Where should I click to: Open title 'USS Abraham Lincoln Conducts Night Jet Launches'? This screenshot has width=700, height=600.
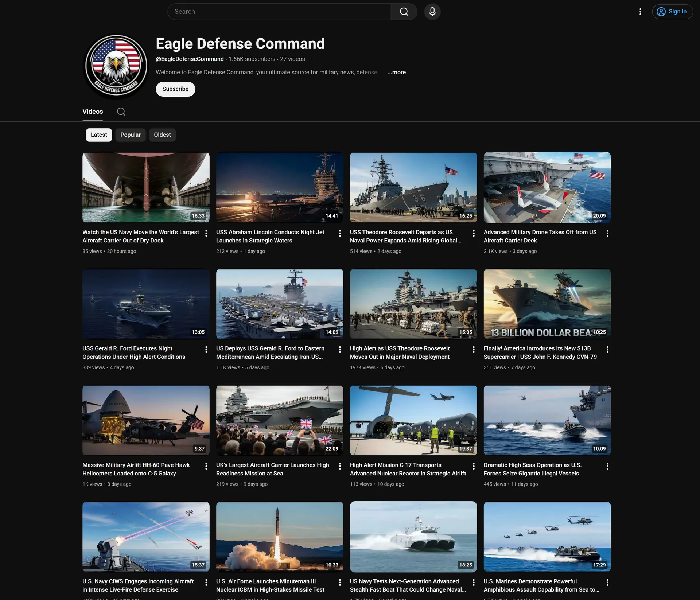[270, 236]
